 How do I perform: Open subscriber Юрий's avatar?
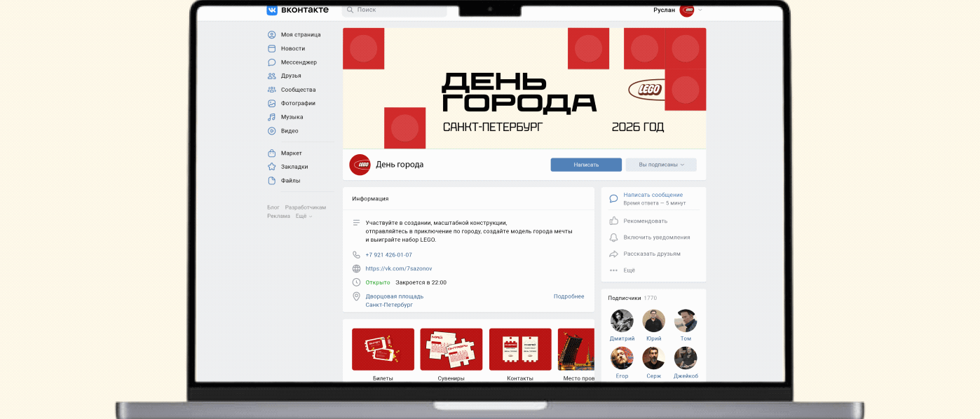click(x=653, y=321)
